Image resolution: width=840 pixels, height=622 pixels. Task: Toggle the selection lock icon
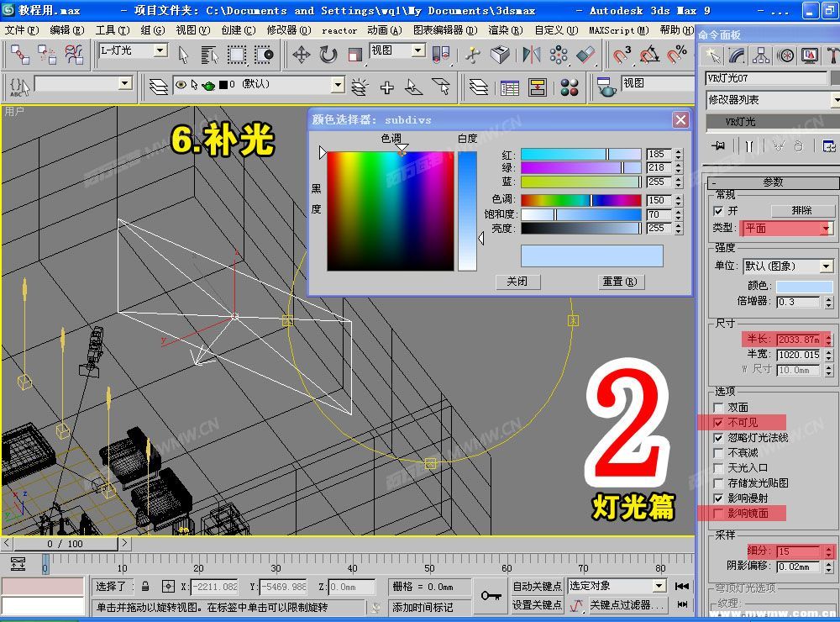(x=145, y=586)
